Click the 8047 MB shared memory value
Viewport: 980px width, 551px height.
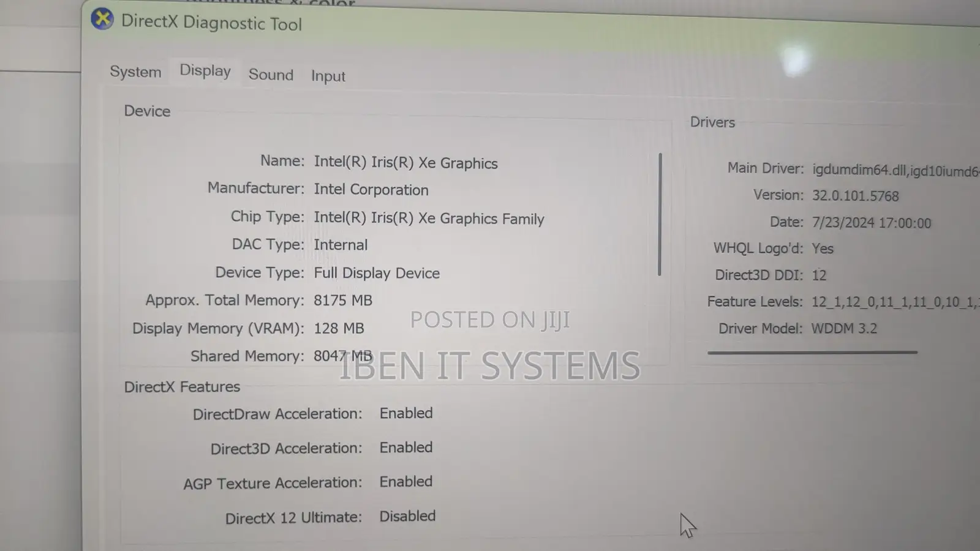tap(343, 356)
